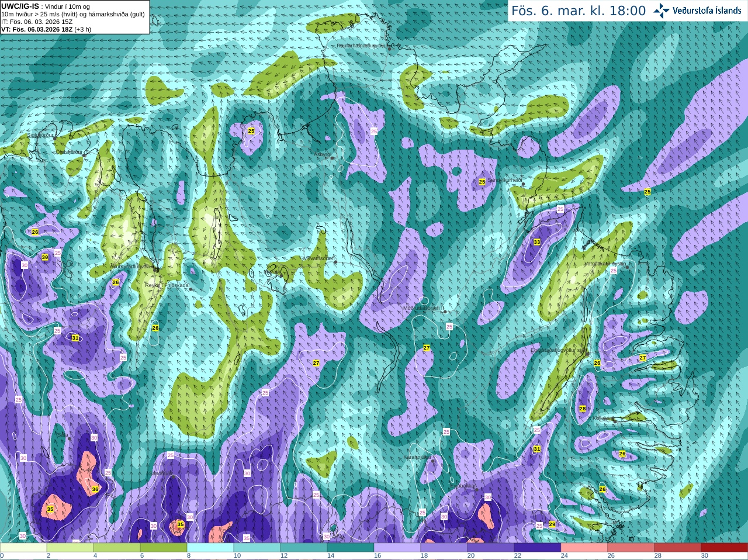Click the UWC/IG-IS model title line

46,6
